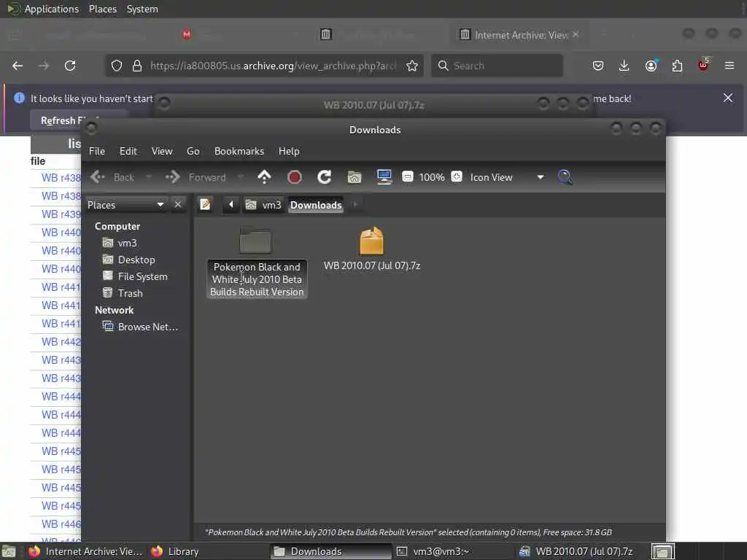The width and height of the screenshot is (747, 560).
Task: Open Firefox account icon
Action: pyautogui.click(x=651, y=66)
